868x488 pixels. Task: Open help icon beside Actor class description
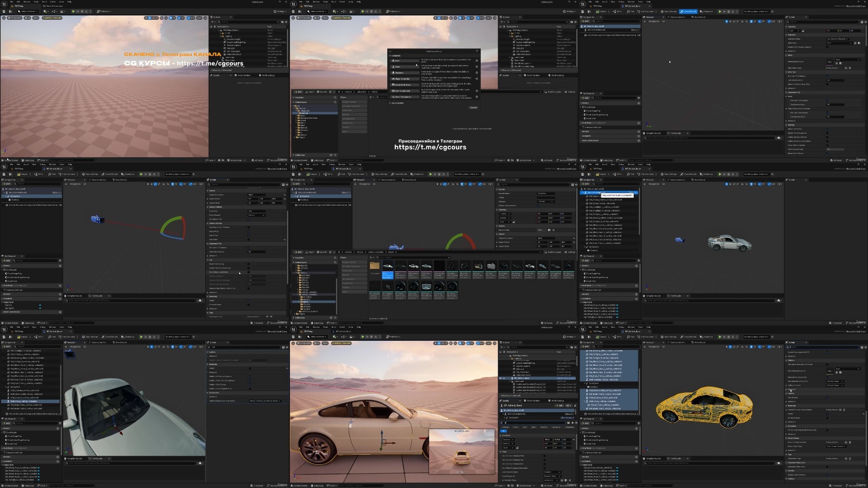click(x=477, y=61)
